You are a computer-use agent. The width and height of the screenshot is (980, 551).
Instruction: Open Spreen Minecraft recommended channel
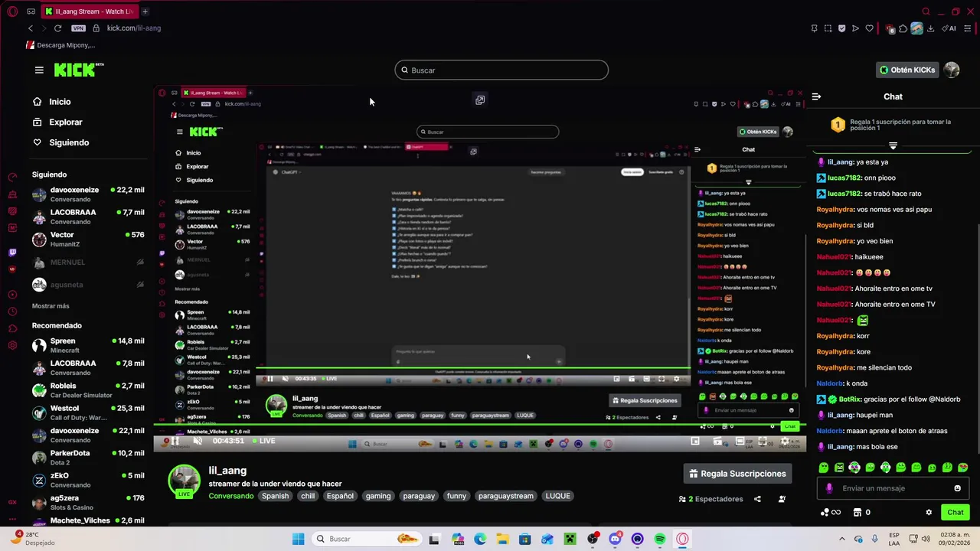click(x=88, y=346)
